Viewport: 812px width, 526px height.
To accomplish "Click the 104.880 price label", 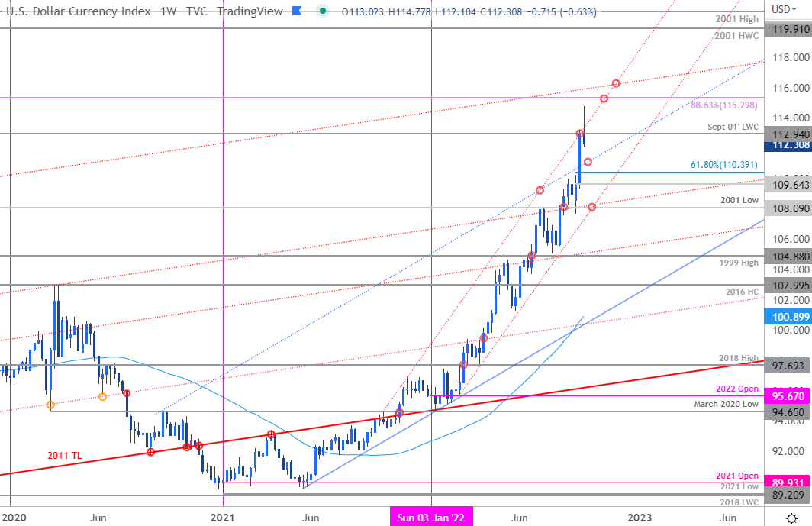I will 788,257.
